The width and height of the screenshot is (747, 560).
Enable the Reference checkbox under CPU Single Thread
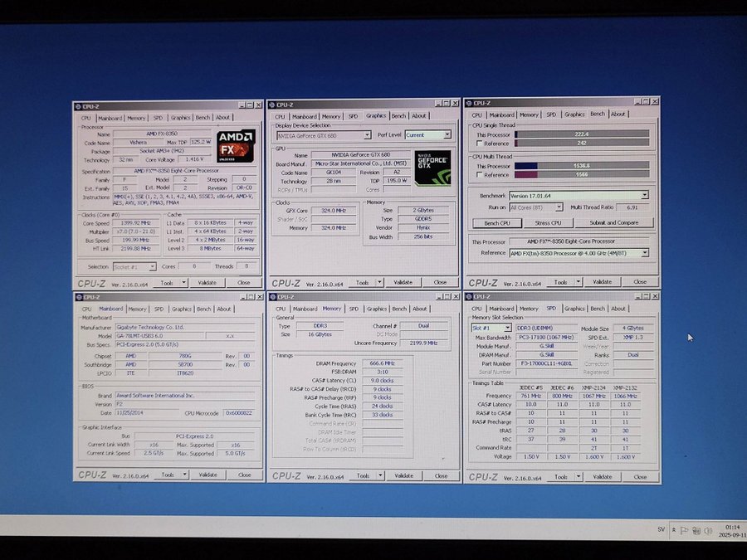[x=479, y=144]
